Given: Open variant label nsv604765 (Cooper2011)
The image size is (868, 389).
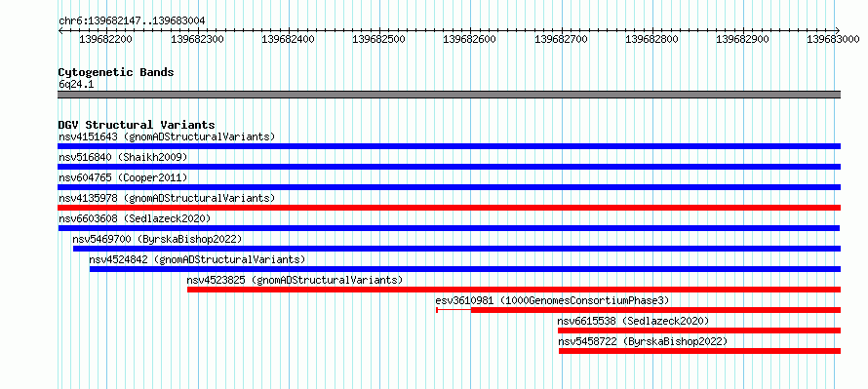Looking at the screenshot, I should [x=123, y=177].
